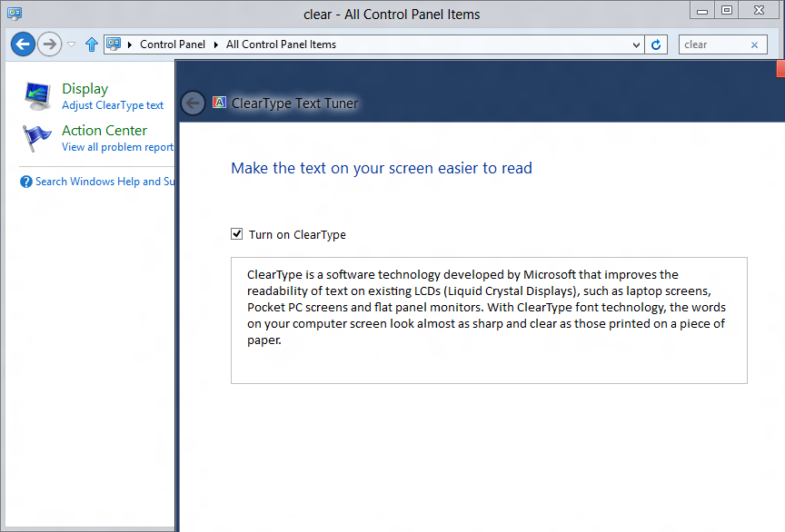Expand the arrow before All Control Panel Items
Viewport: 785px width, 532px height.
[x=215, y=44]
